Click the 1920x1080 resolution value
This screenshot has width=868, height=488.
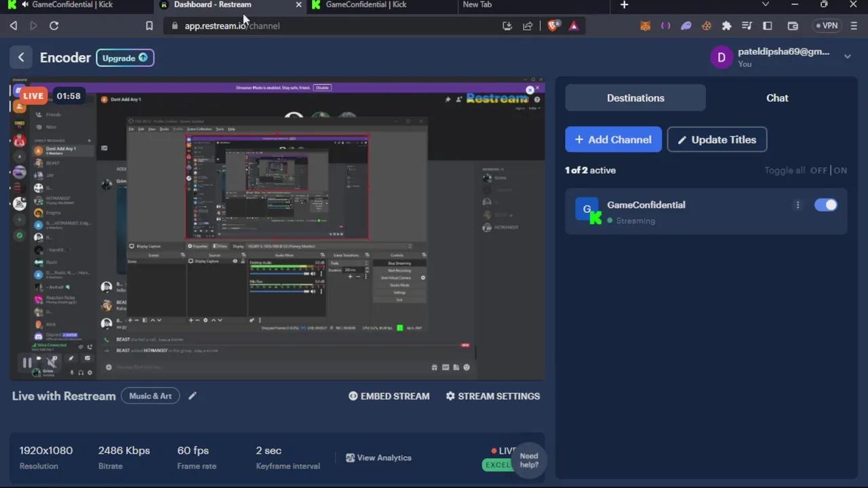(x=46, y=450)
